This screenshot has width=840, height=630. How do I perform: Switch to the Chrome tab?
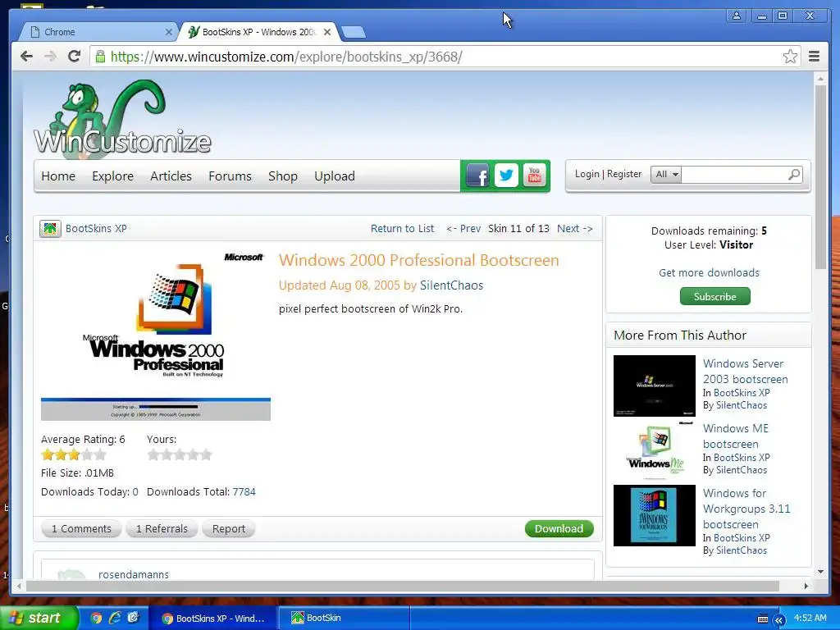[x=99, y=32]
